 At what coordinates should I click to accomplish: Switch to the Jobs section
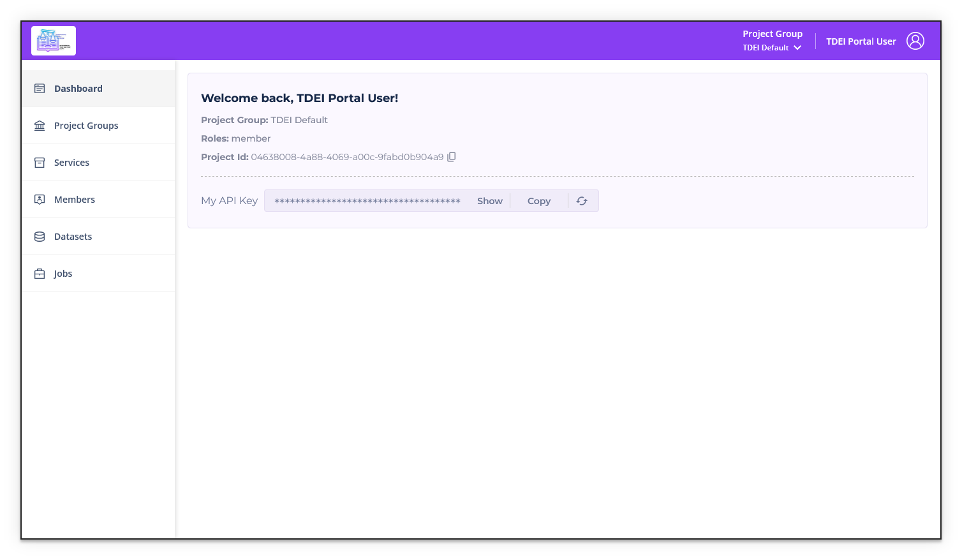pos(63,273)
